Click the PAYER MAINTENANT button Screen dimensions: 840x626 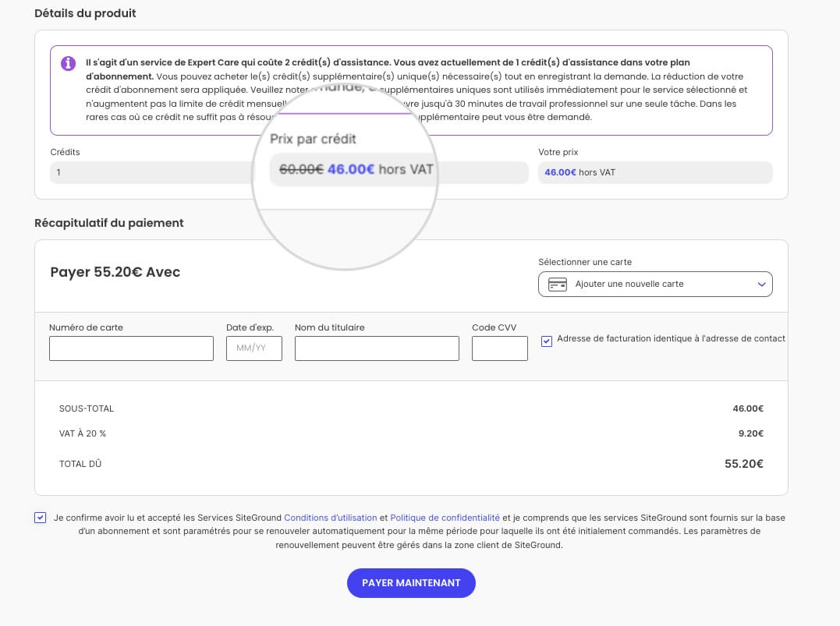tap(412, 582)
